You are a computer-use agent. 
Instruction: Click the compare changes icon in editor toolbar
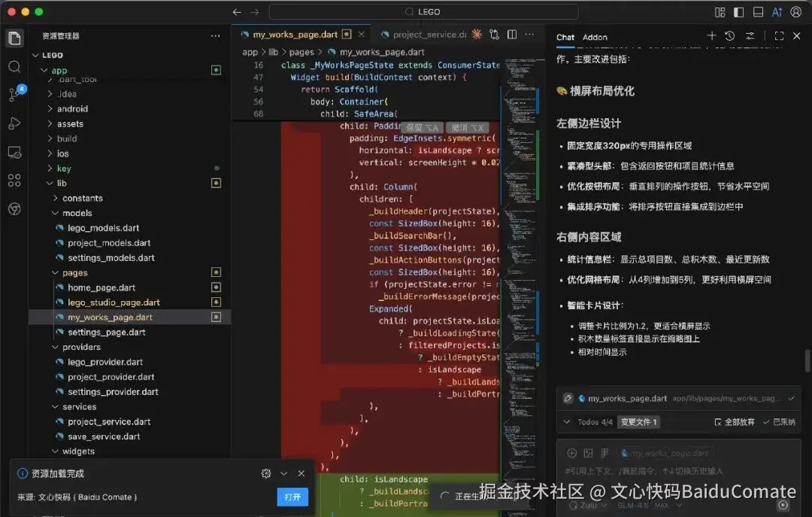coord(494,34)
